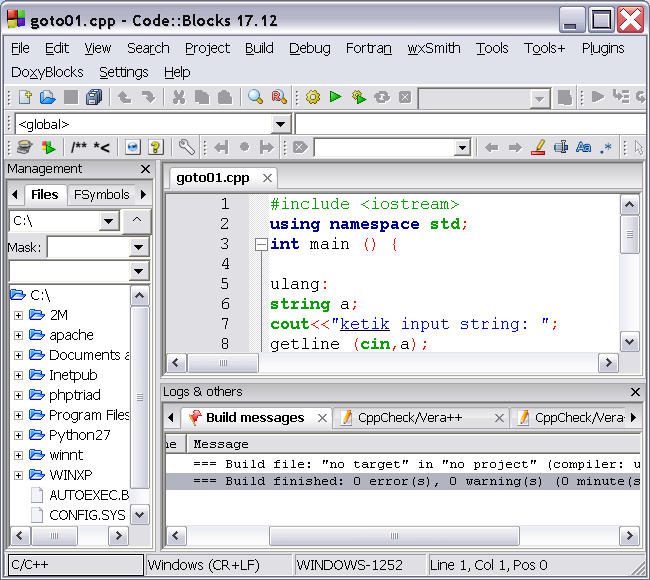Viewport: 650px width, 580px height.
Task: Click the Highlight marker pen icon
Action: click(x=538, y=147)
